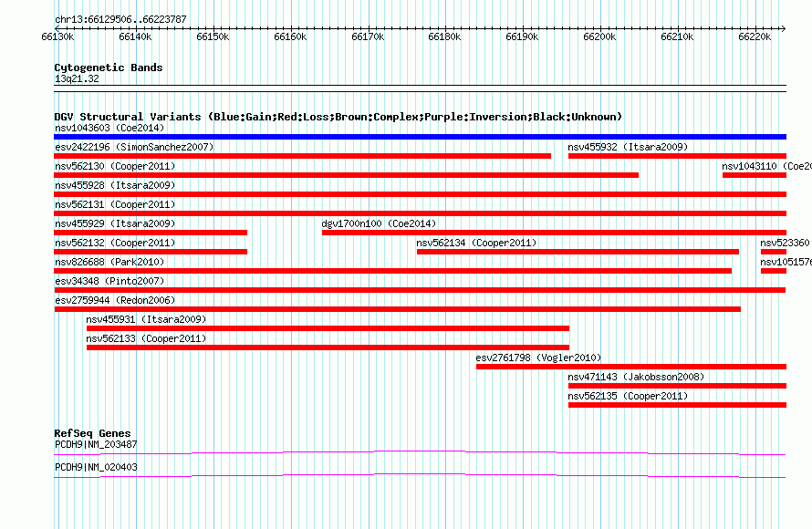This screenshot has width=812, height=529.
Task: Open variant nsv455932 (Itsara2009) label
Action: tap(628, 147)
